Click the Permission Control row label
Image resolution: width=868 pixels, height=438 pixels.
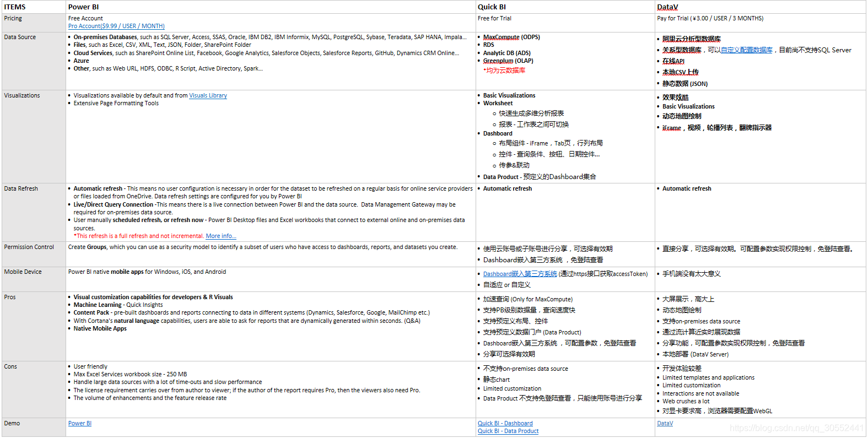pyautogui.click(x=29, y=247)
